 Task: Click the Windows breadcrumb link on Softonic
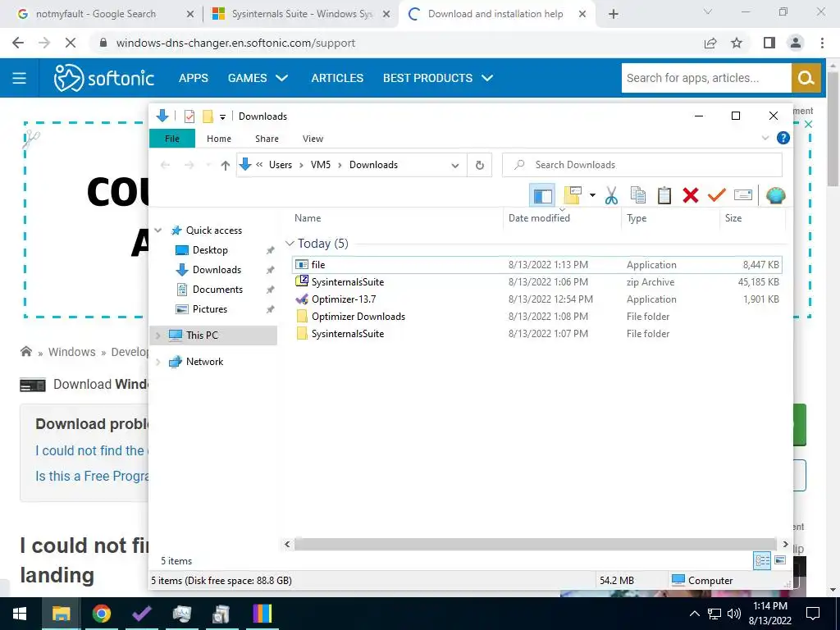[72, 352]
